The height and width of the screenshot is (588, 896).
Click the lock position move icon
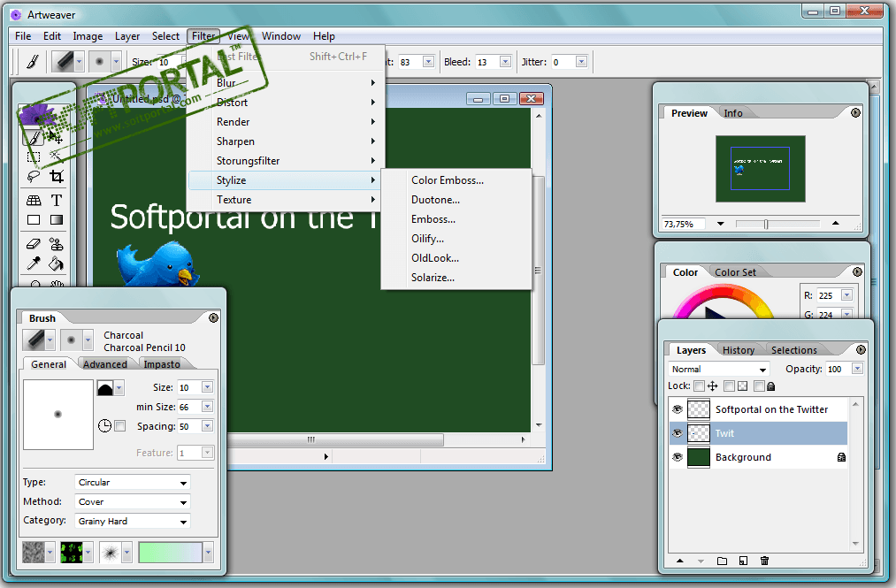[713, 386]
